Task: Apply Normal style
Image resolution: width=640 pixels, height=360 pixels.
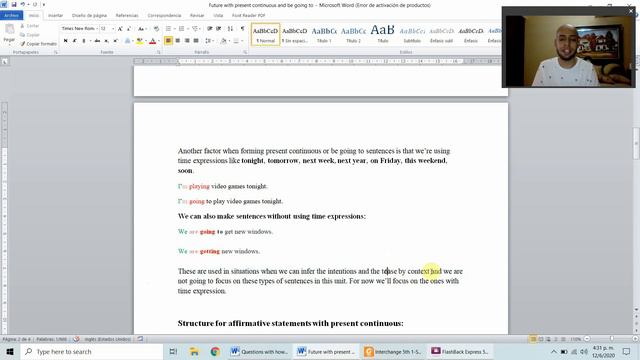Action: pyautogui.click(x=265, y=34)
